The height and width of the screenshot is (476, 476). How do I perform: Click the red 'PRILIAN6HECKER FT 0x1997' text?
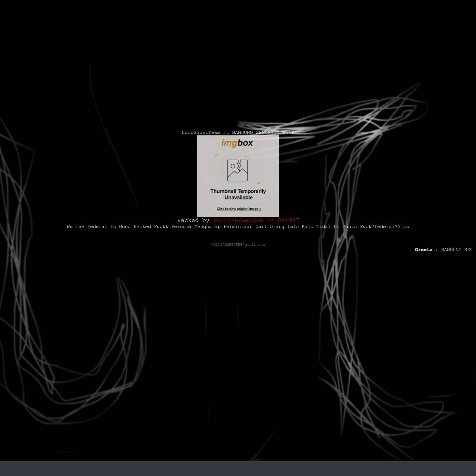256,221
